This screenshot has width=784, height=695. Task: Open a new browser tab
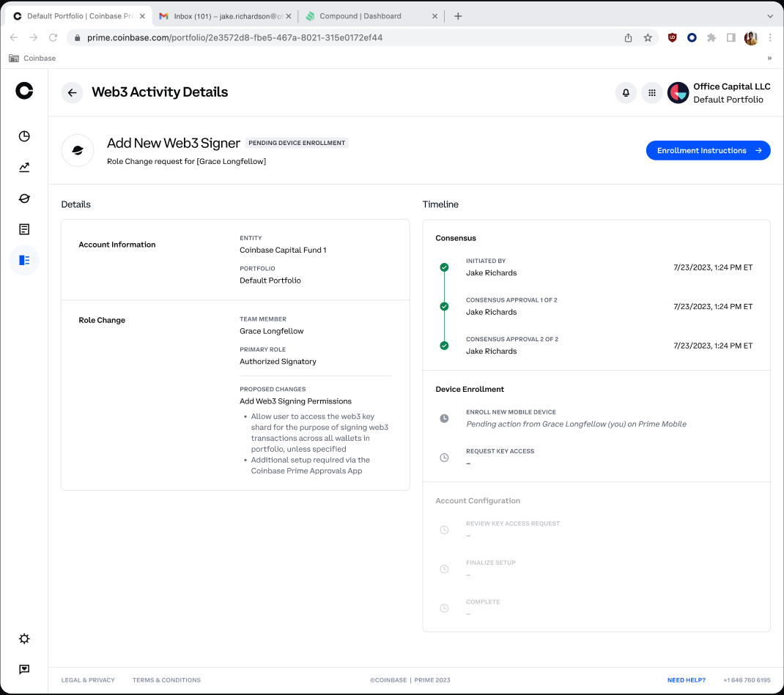(x=458, y=16)
